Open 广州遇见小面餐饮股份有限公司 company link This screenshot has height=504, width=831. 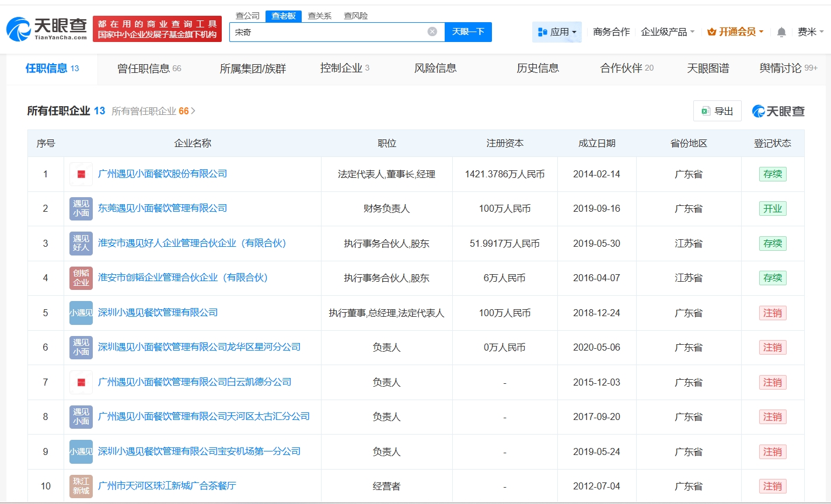coord(162,174)
